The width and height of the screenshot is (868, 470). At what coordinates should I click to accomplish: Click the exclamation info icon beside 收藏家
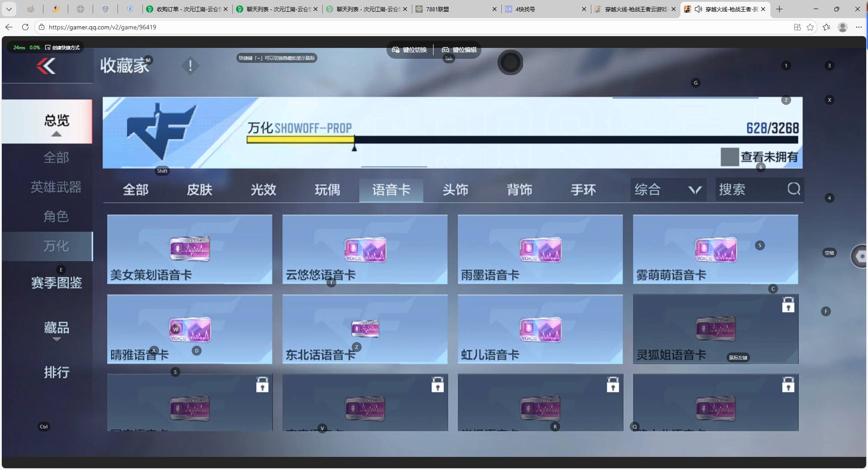click(x=190, y=66)
